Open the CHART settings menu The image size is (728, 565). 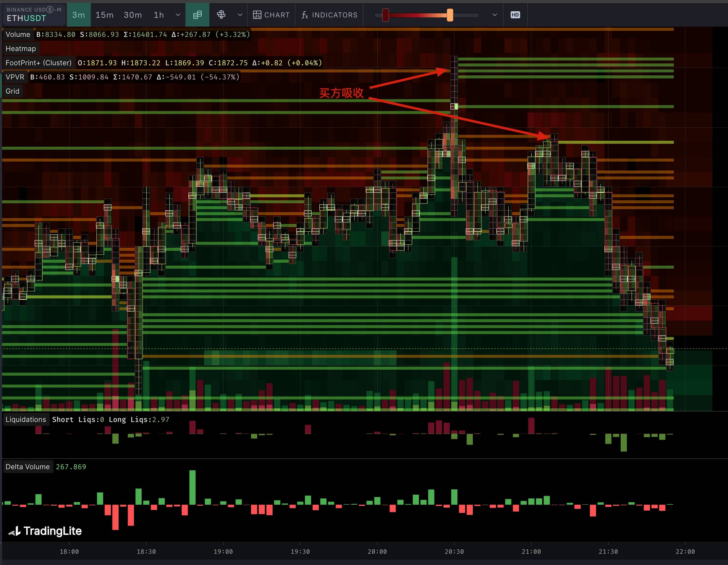pyautogui.click(x=271, y=15)
